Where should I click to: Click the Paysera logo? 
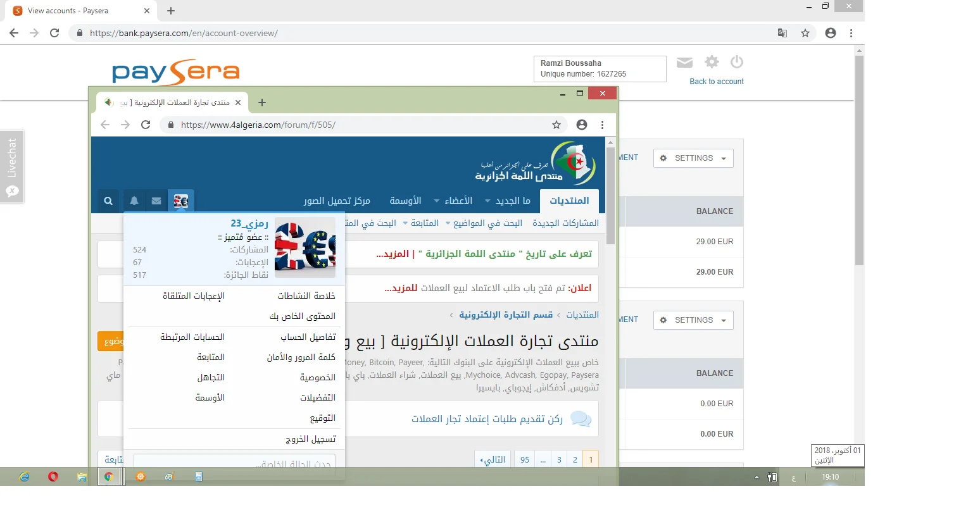point(176,72)
